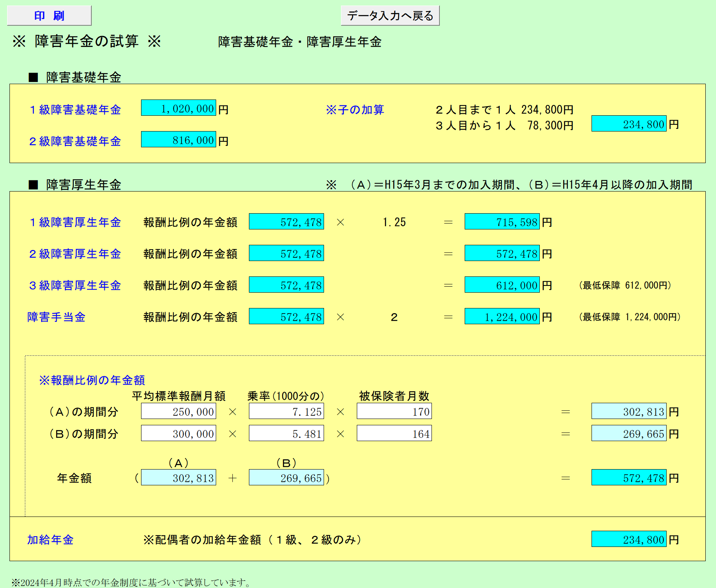The width and height of the screenshot is (716, 588).
Task: Click the ■ 障害基礎年金 section heading
Action: [75, 77]
